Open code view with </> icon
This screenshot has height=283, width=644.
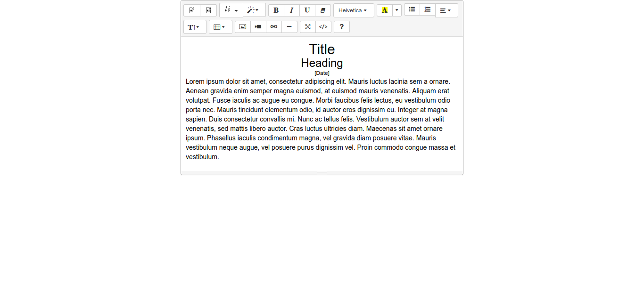pos(323,27)
